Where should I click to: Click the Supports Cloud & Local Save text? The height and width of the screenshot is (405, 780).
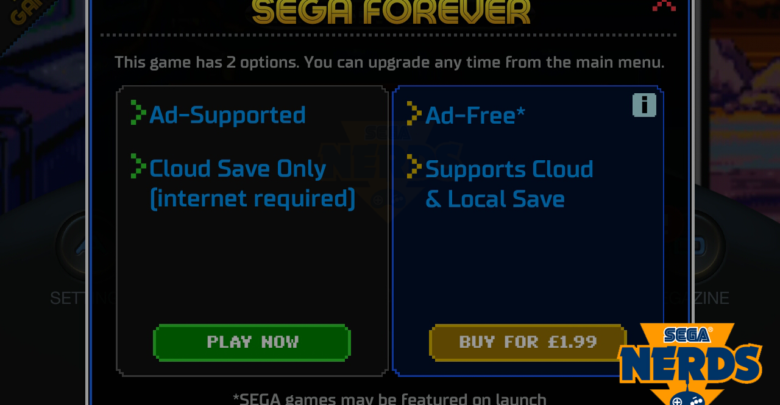click(509, 184)
